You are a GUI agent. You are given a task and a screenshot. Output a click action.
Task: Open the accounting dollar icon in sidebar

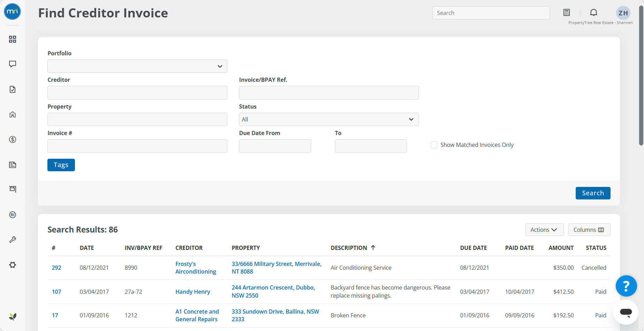pos(13,140)
